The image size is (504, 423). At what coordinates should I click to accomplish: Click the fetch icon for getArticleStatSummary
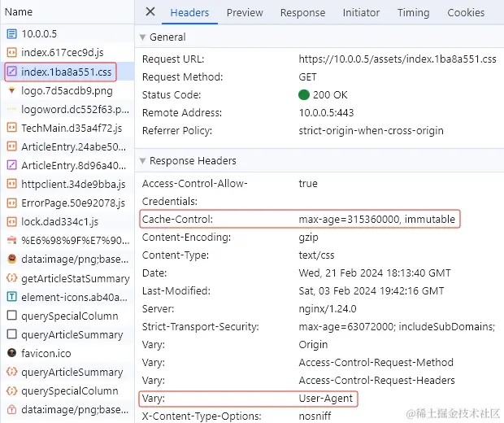[x=11, y=278]
